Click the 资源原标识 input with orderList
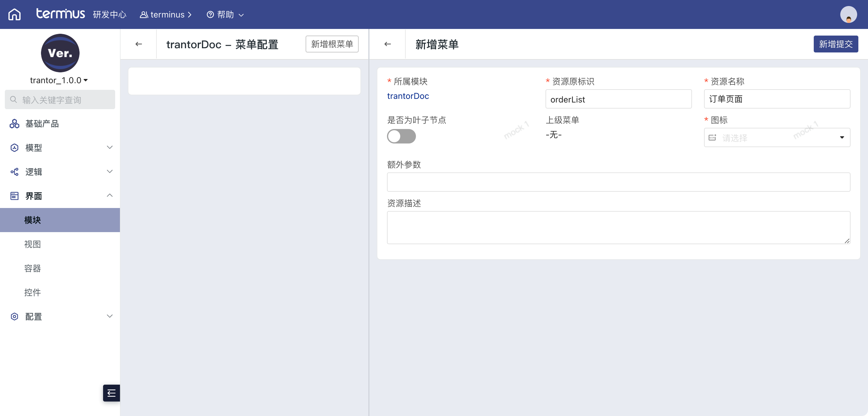This screenshot has height=416, width=868. pos(618,99)
